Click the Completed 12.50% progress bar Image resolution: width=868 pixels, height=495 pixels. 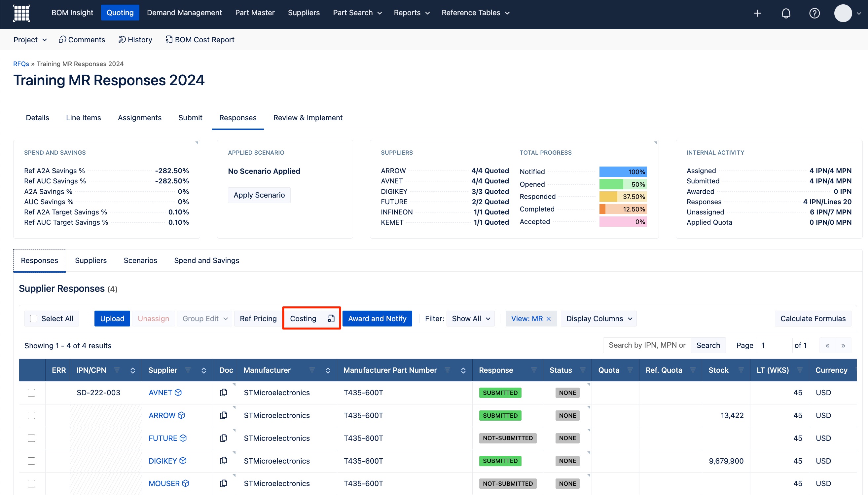[623, 209]
